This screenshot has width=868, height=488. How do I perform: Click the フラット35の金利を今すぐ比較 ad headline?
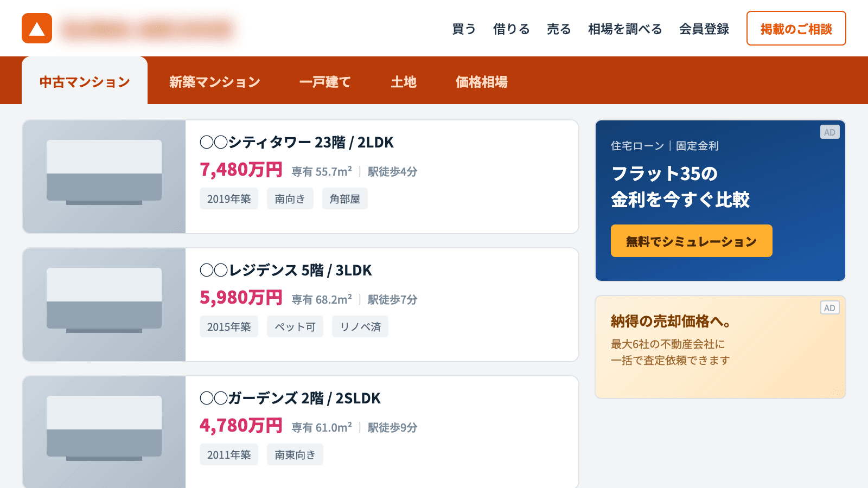coord(680,187)
